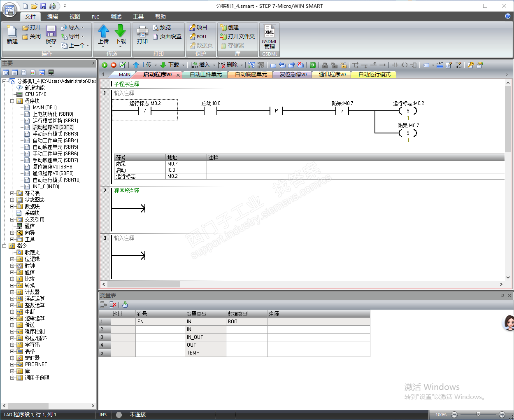
Task: Click the Insert contact icon
Action: point(395,65)
